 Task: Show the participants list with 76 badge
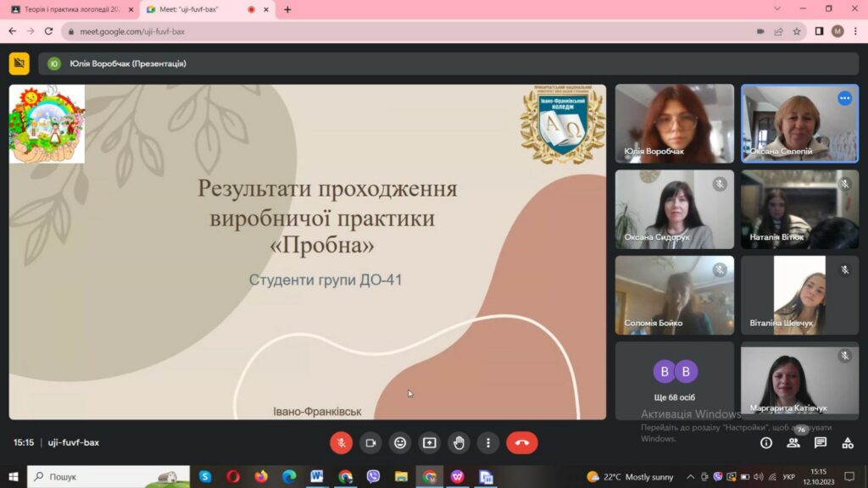(793, 442)
